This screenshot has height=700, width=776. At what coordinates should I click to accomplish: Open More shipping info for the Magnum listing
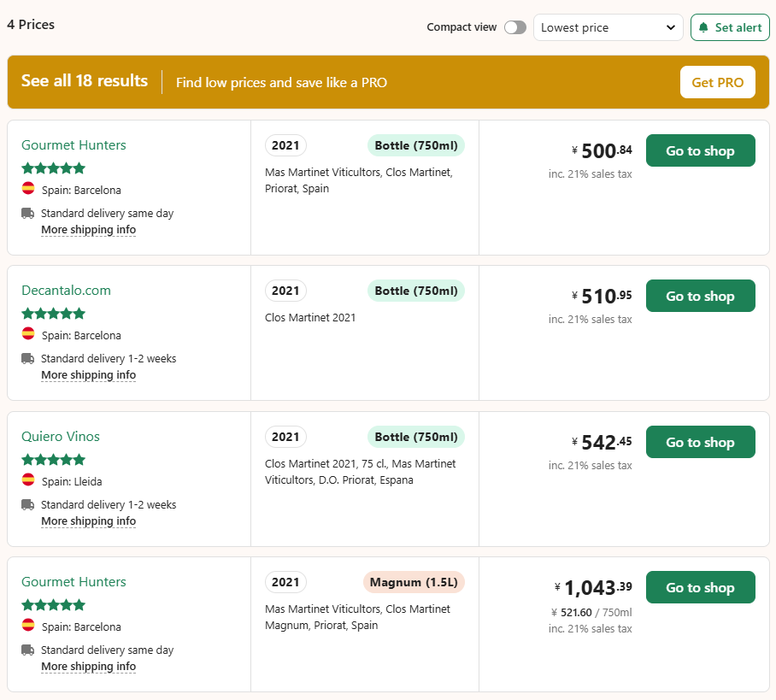[x=88, y=667]
